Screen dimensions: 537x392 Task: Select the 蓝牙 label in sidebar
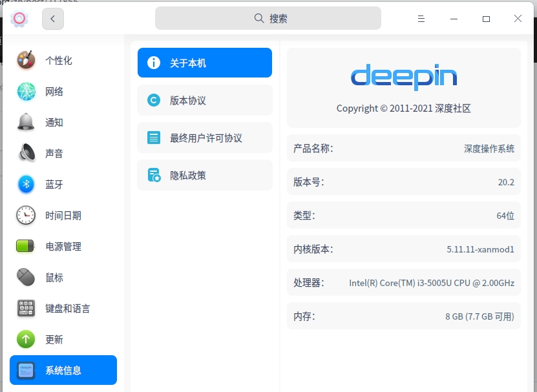(54, 185)
